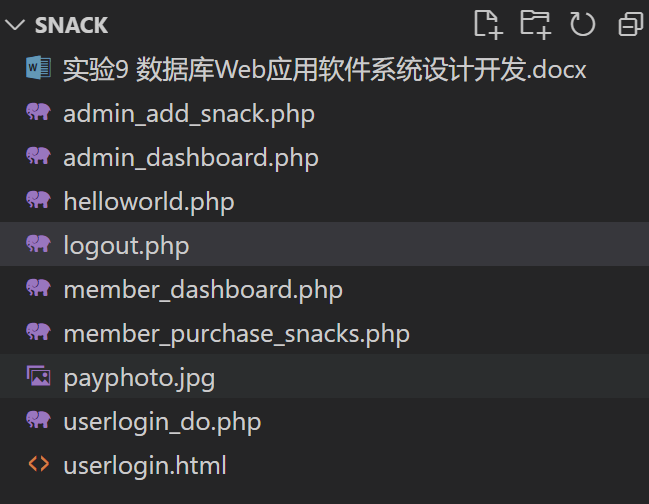This screenshot has width=649, height=504.
Task: Click the PHP icon next to logout.php
Action: 38,244
